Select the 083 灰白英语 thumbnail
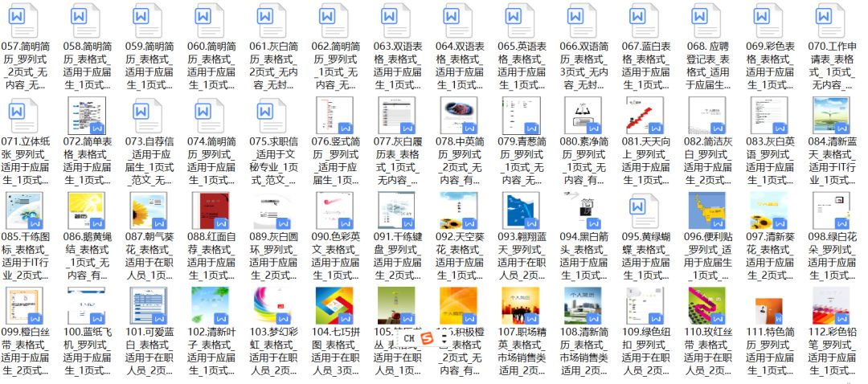Viewport: 868px width, 384px height. click(x=769, y=116)
